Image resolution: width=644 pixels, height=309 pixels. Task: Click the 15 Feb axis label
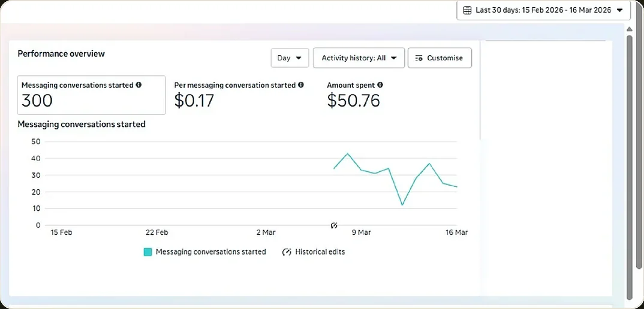[61, 232]
